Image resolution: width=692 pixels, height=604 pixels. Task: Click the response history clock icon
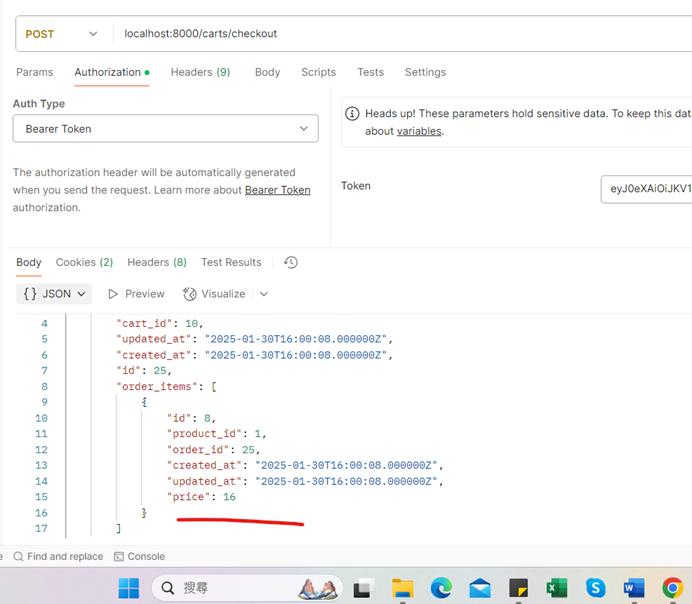click(290, 263)
